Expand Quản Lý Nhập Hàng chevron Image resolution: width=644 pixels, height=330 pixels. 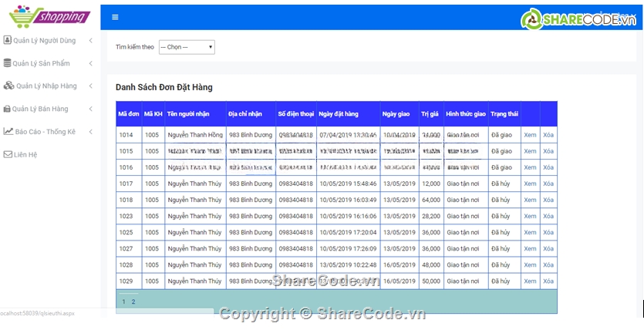(90, 86)
